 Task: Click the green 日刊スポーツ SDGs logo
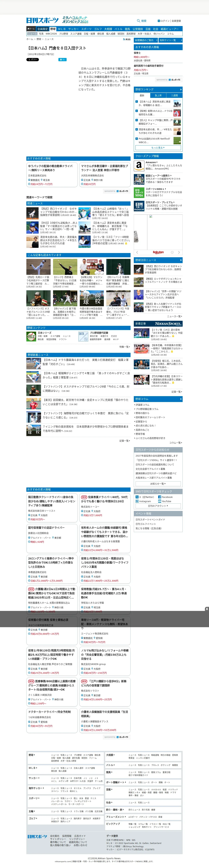point(139,193)
